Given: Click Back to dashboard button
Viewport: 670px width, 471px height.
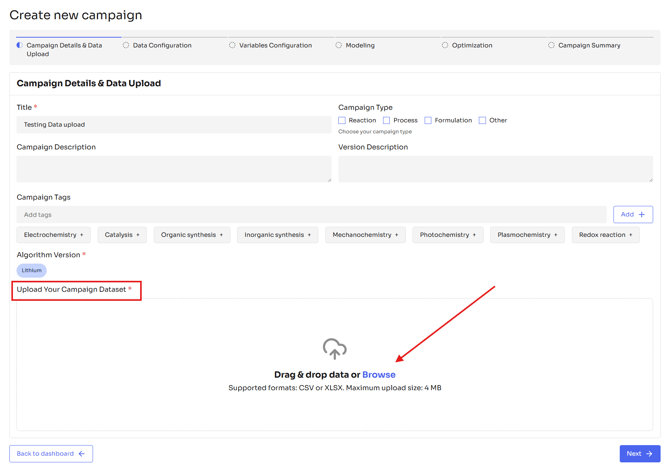Looking at the screenshot, I should click(x=51, y=454).
